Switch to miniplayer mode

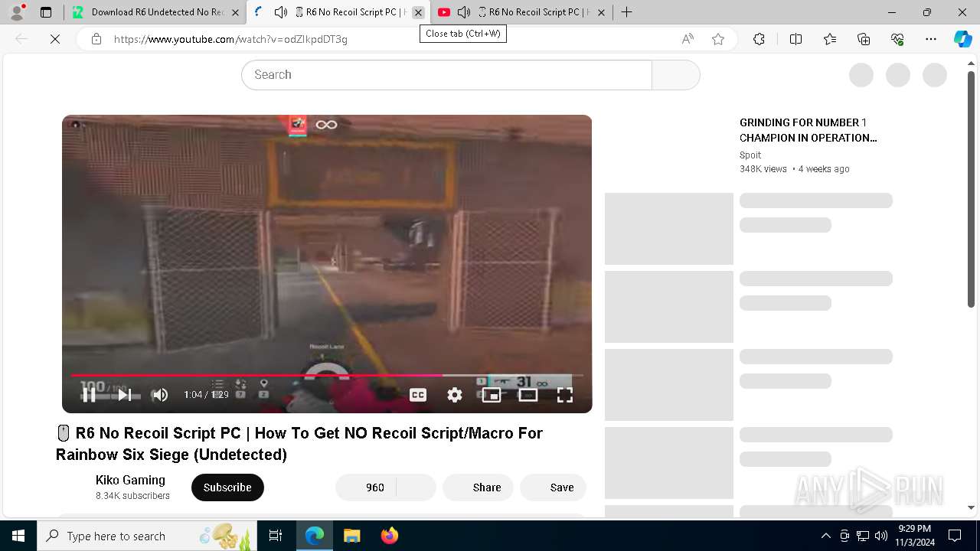click(x=492, y=395)
